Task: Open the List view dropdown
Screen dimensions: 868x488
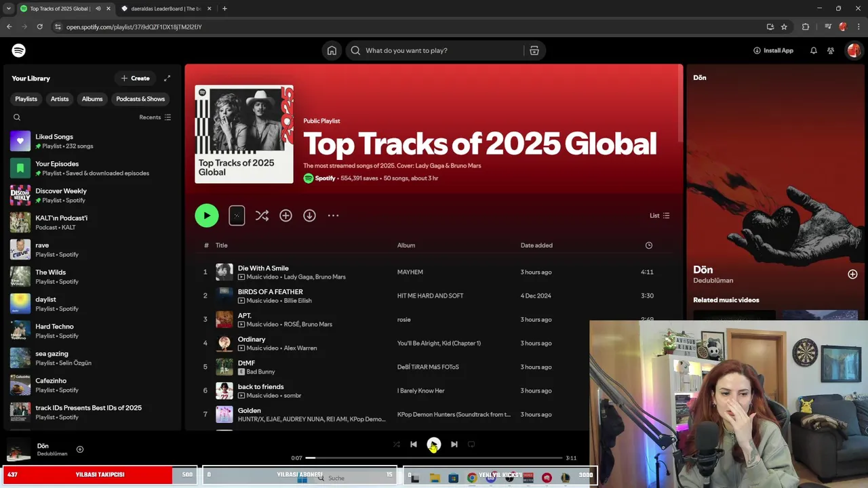Action: click(x=659, y=216)
